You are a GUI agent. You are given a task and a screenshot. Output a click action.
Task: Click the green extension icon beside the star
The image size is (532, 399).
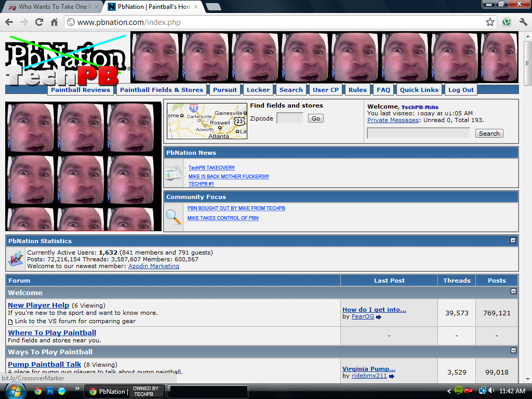tap(507, 22)
